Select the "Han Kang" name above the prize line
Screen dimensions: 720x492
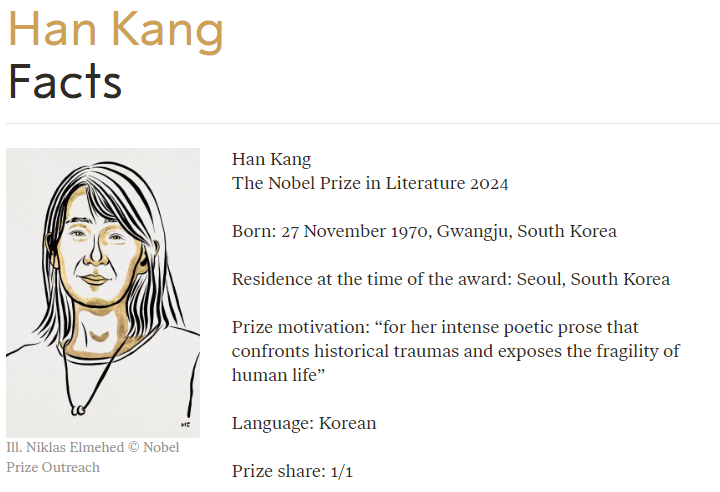coord(271,160)
